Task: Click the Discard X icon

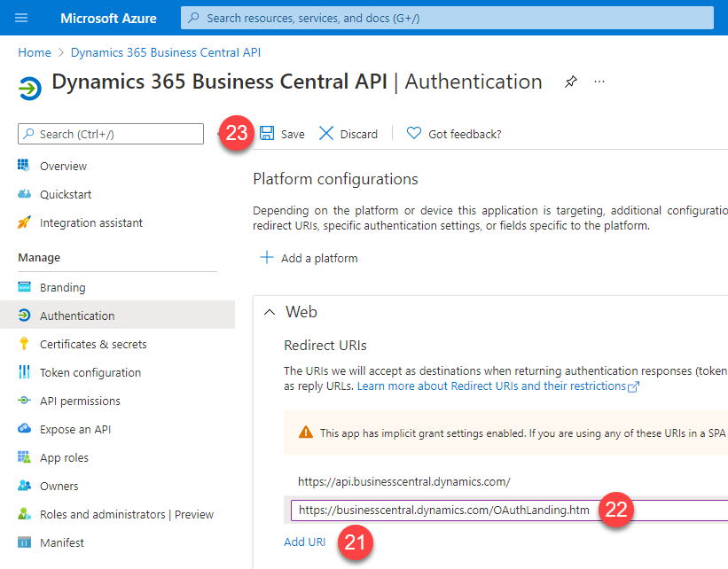Action: (326, 133)
